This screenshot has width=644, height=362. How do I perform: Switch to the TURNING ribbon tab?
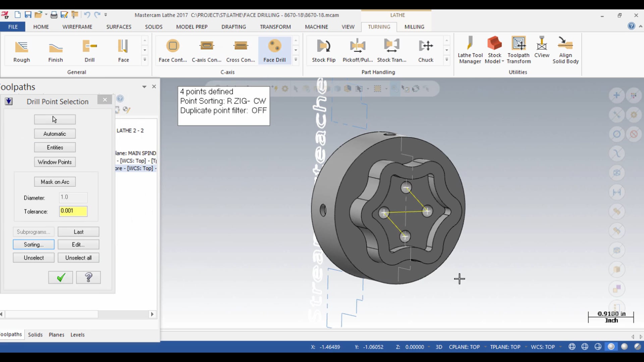379,26
